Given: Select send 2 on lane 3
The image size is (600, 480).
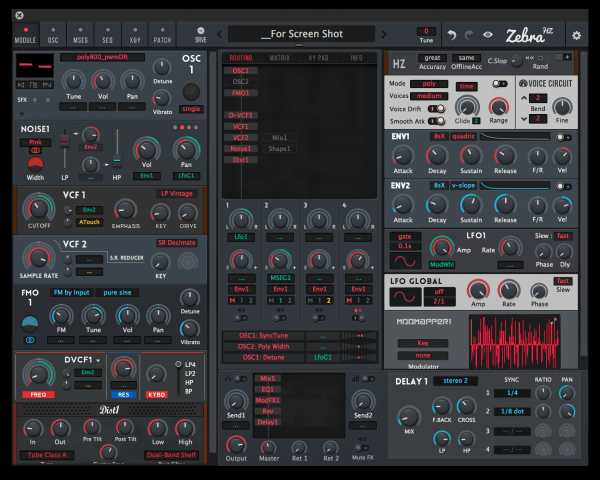Looking at the screenshot, I should [328, 300].
